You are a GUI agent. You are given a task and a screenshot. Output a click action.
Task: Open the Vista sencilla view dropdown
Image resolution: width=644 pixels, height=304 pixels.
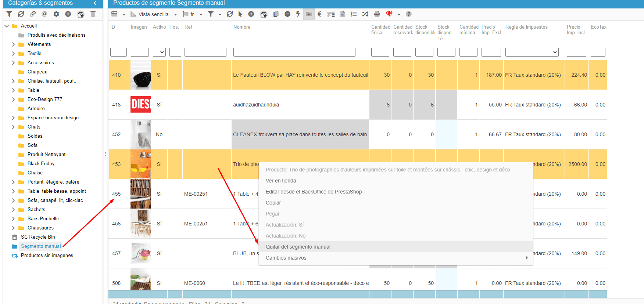pyautogui.click(x=154, y=14)
